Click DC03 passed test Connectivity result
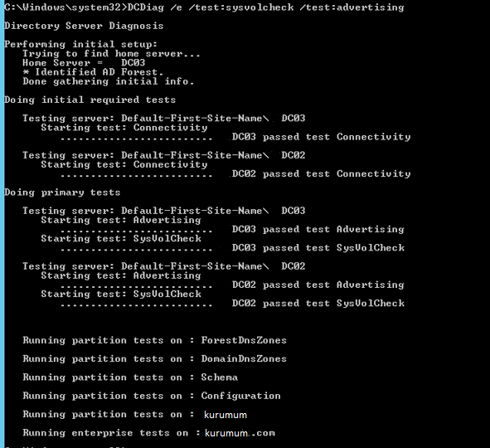The image size is (490, 448). pyautogui.click(x=321, y=137)
